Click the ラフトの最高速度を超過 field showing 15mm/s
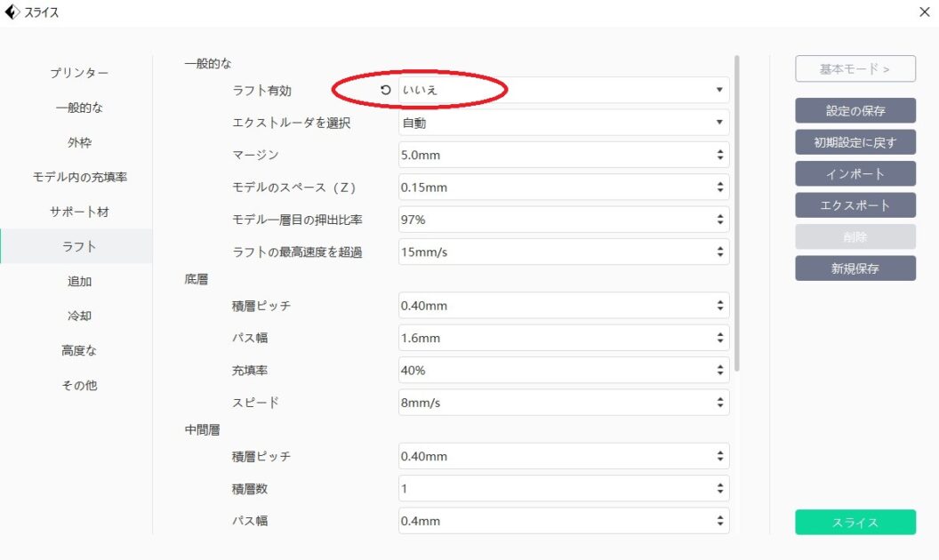This screenshot has width=939, height=560. (x=564, y=252)
